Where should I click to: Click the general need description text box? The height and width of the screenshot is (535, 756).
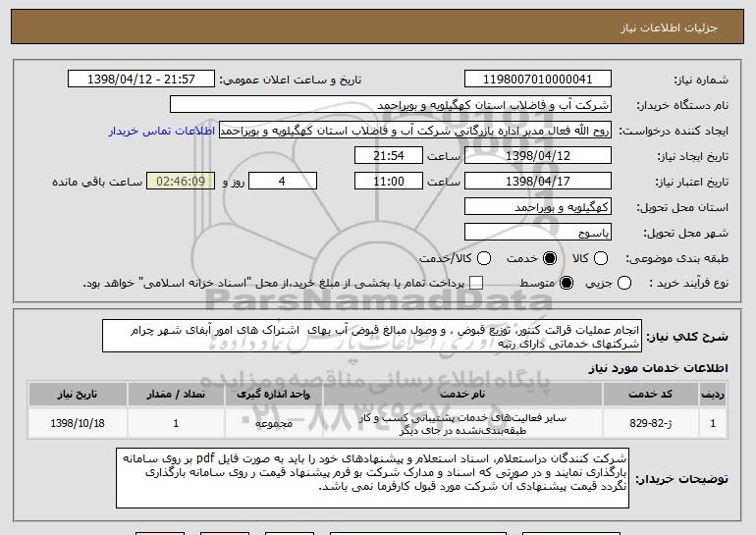pyautogui.click(x=372, y=336)
